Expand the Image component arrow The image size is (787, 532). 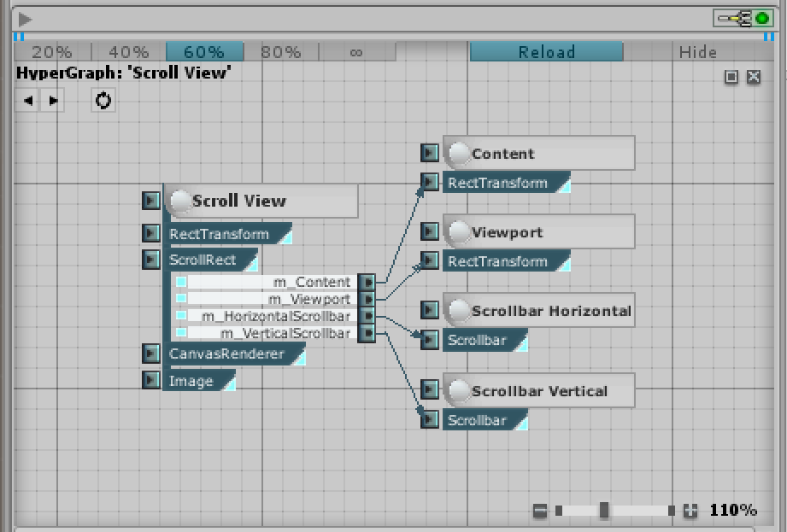(150, 380)
